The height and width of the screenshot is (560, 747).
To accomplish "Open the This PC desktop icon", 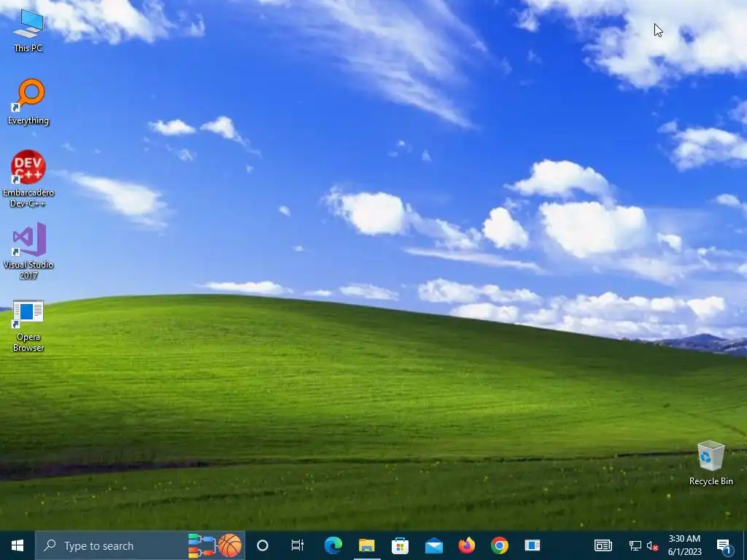I will click(x=28, y=31).
